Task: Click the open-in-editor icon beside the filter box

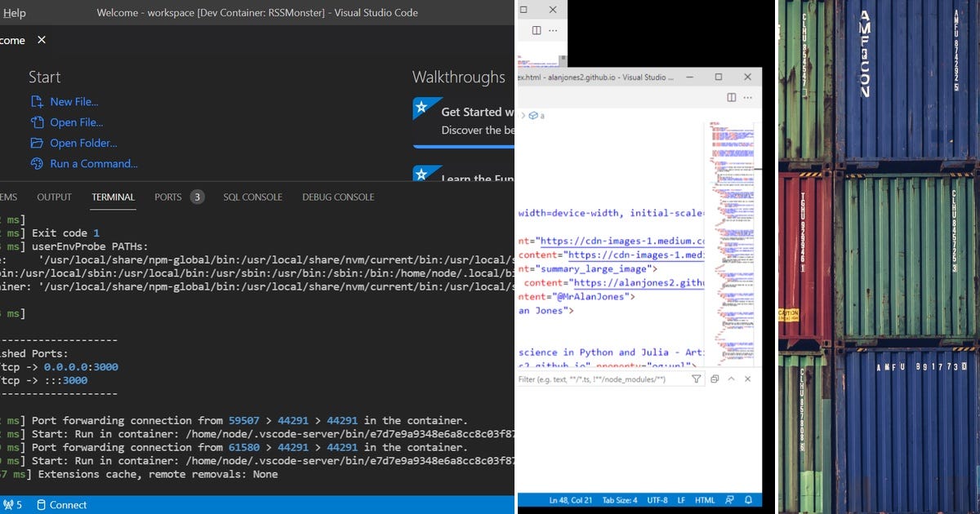Action: pyautogui.click(x=715, y=379)
